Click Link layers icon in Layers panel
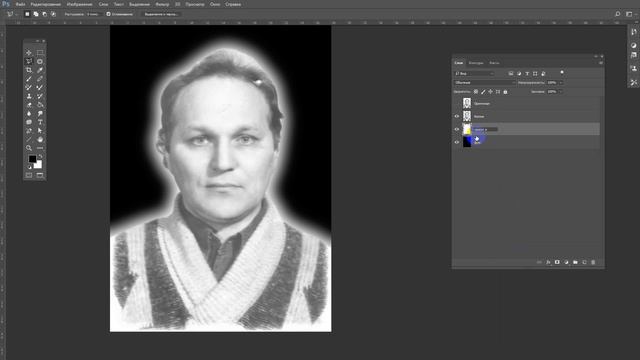This screenshot has height=360, width=640. click(539, 262)
